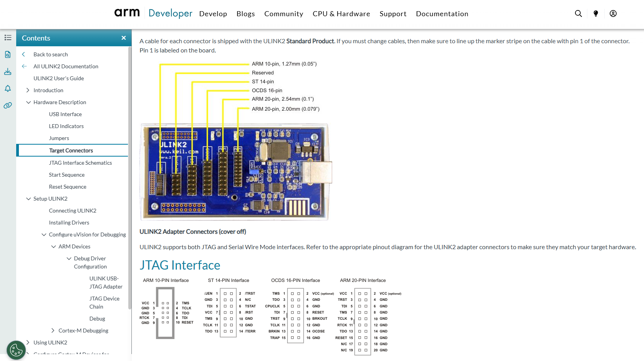The image size is (644, 361).
Task: Open the CPU & Hardware menu
Action: [341, 14]
